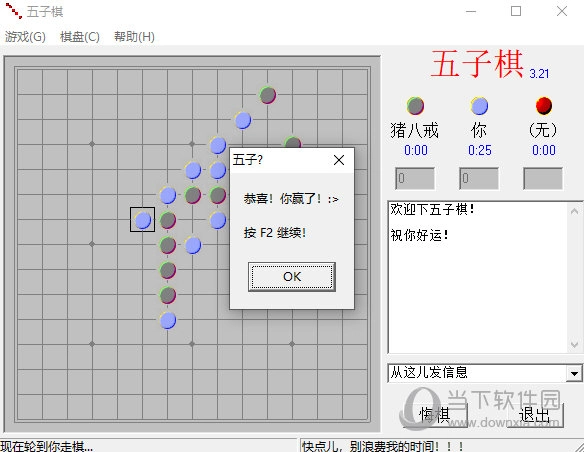
Task: Open the 帮助(H) menu
Action: coord(134,36)
